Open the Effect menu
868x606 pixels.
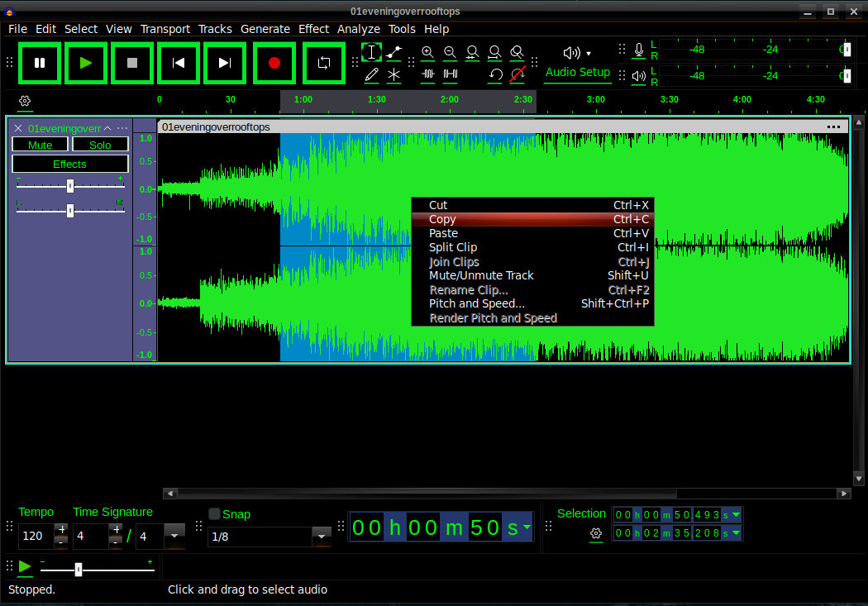pyautogui.click(x=313, y=29)
